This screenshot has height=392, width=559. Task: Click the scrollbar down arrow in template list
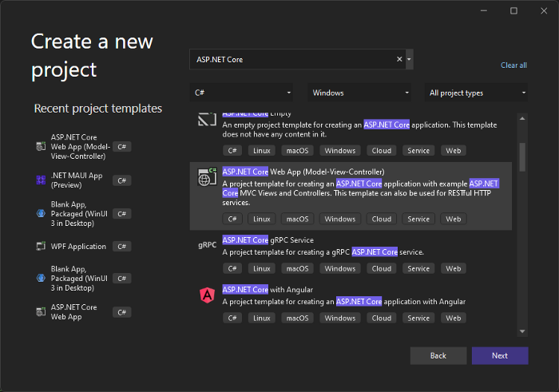522,331
